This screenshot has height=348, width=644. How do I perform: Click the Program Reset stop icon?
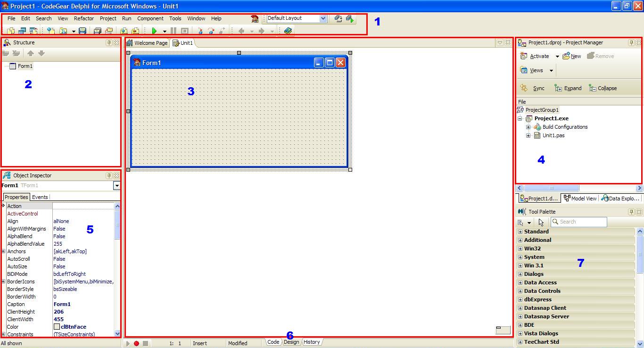(x=185, y=31)
